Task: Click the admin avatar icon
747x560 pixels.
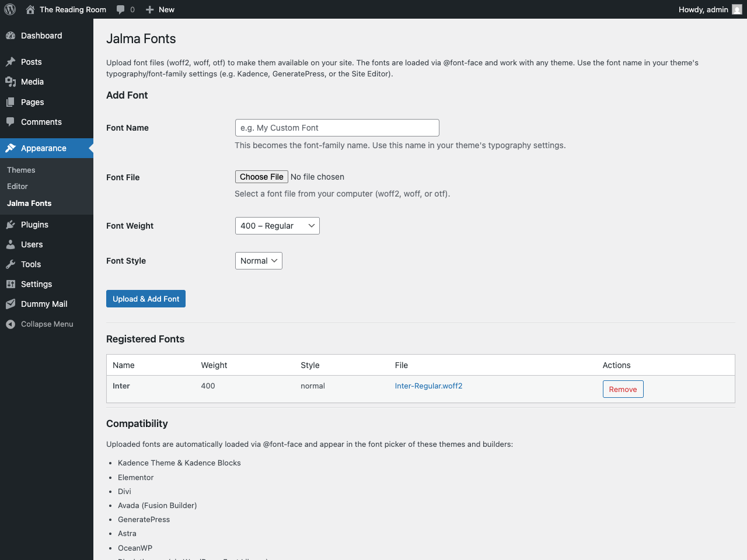Action: pyautogui.click(x=737, y=9)
